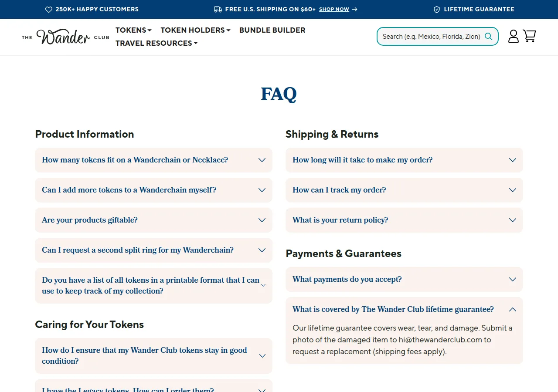
Task: Open the Tokens menu
Action: point(133,30)
